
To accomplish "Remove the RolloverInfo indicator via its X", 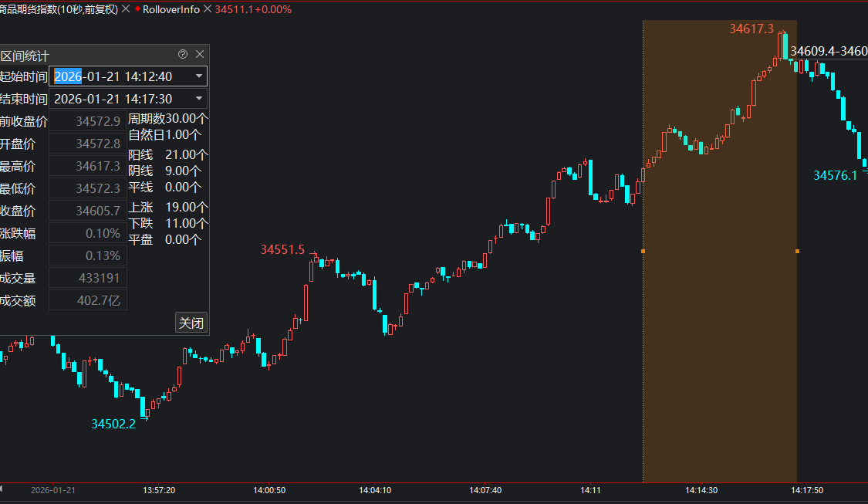I will pos(207,9).
